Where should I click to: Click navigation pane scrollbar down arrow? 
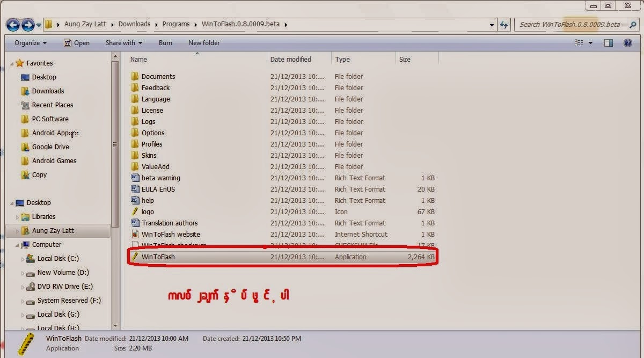coord(115,325)
